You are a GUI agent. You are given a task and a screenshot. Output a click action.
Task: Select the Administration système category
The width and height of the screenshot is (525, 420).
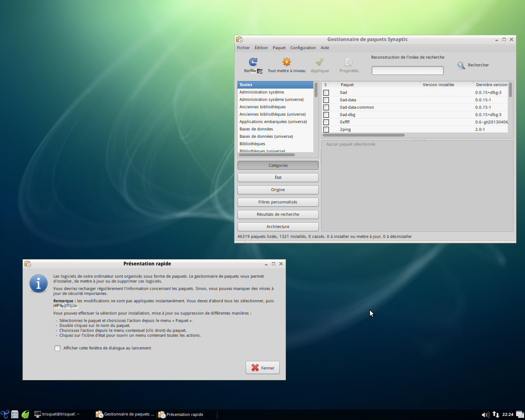275,92
